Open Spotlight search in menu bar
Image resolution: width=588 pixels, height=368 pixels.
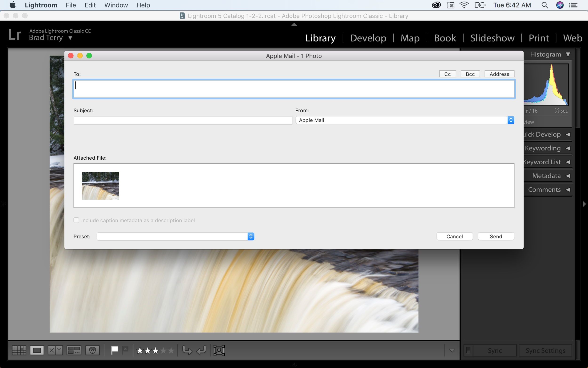click(545, 5)
